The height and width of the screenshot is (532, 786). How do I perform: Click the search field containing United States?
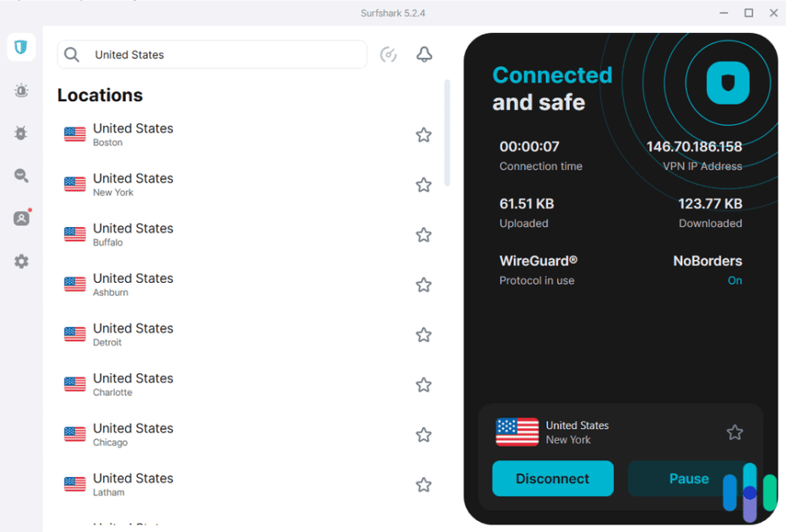211,54
